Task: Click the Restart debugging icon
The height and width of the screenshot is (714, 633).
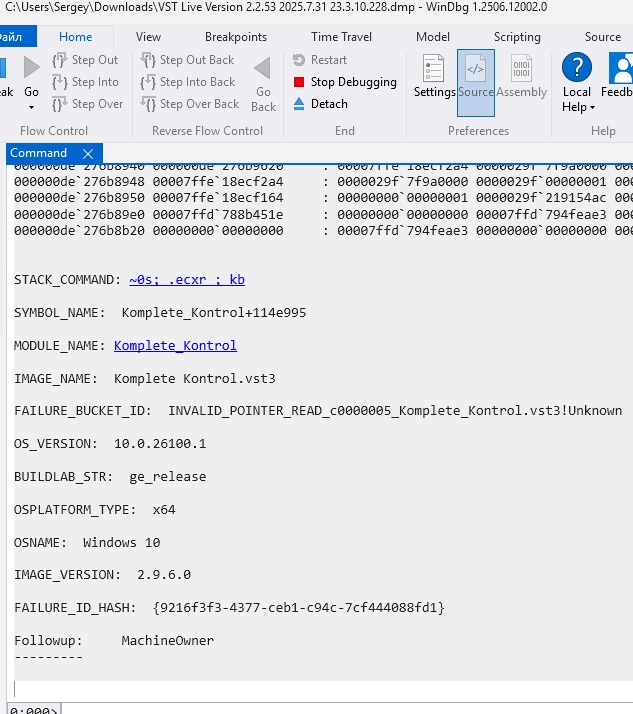Action: 299,60
